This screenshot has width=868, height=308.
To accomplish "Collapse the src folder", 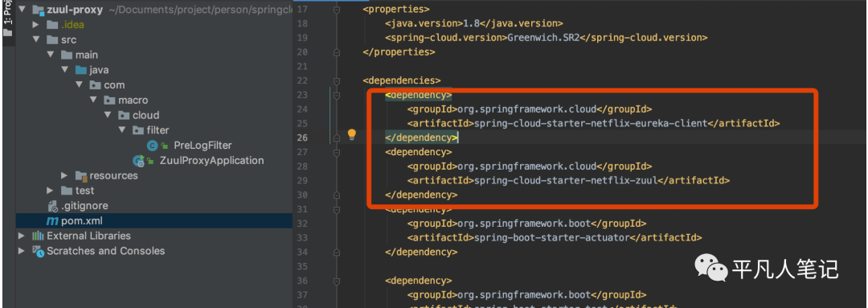I will tap(36, 40).
